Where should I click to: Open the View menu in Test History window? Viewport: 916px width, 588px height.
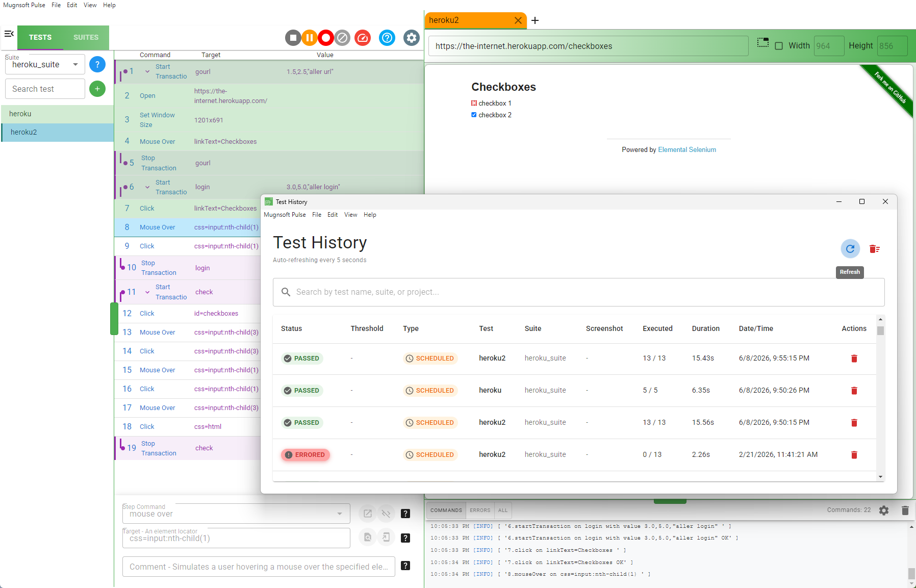tap(350, 215)
